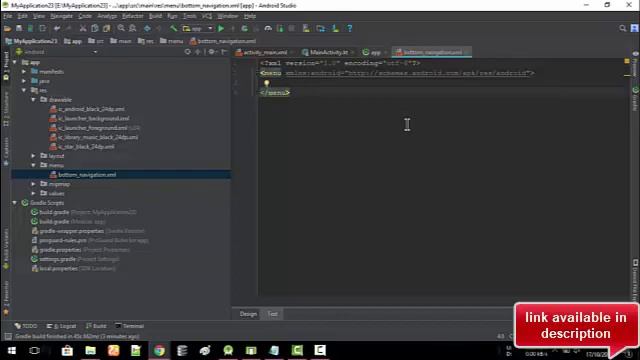Click the Find magnifier icon in the toolbar
This screenshot has height=360, width=640.
click(121, 28)
